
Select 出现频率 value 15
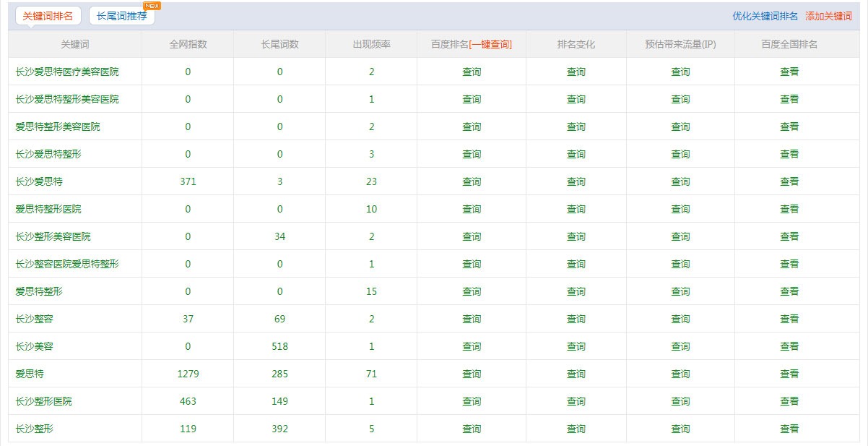[371, 291]
